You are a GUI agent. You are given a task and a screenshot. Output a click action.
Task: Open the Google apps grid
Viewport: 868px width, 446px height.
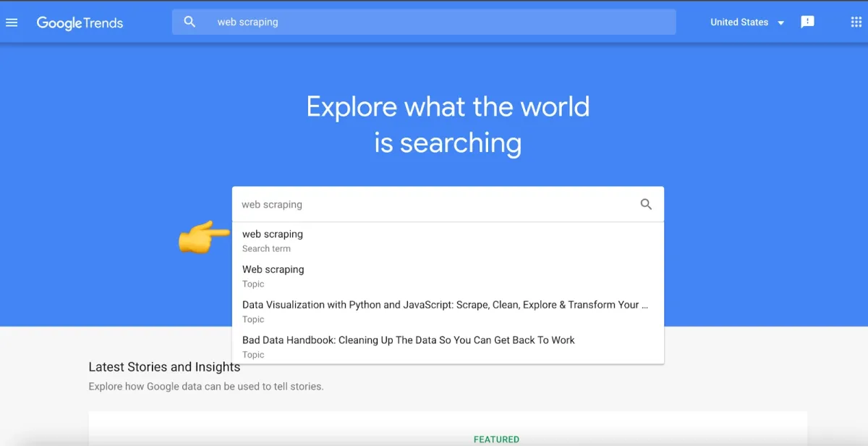point(856,22)
